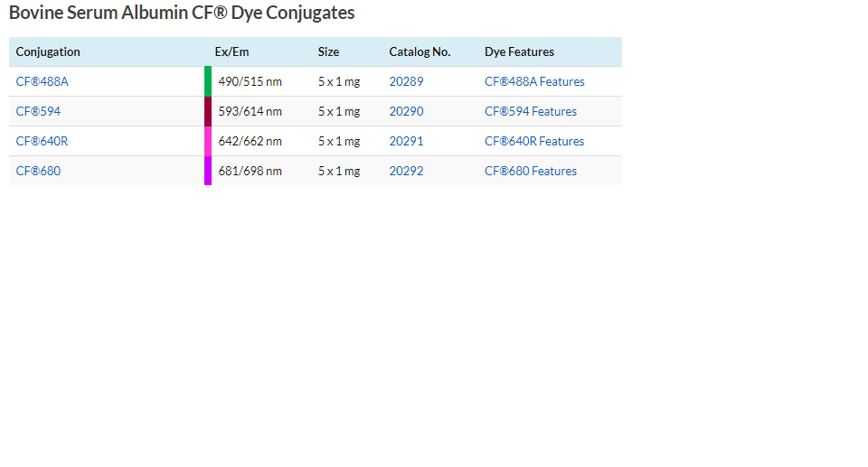Viewport: 868px width, 467px height.
Task: Open the CF®680 conjugation link
Action: (x=38, y=171)
